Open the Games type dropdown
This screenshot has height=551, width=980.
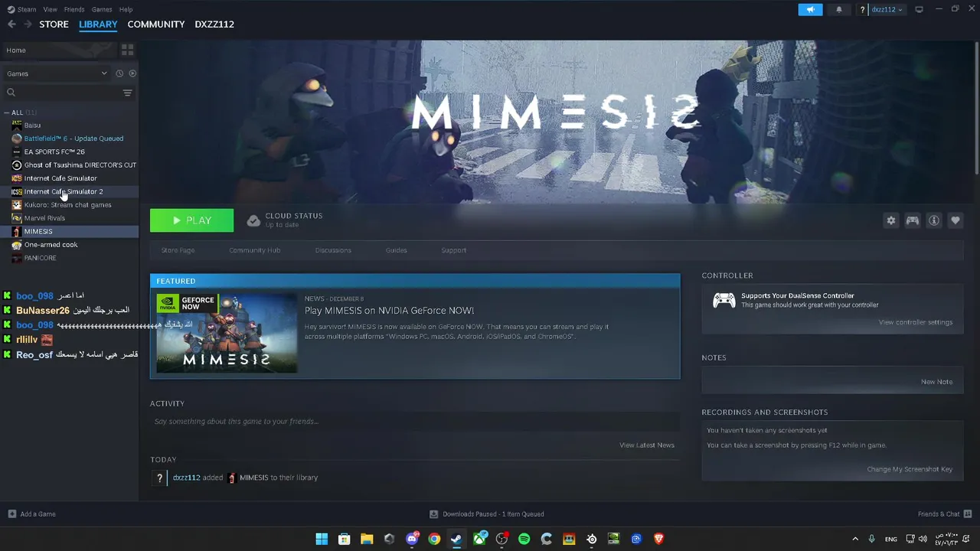[57, 73]
